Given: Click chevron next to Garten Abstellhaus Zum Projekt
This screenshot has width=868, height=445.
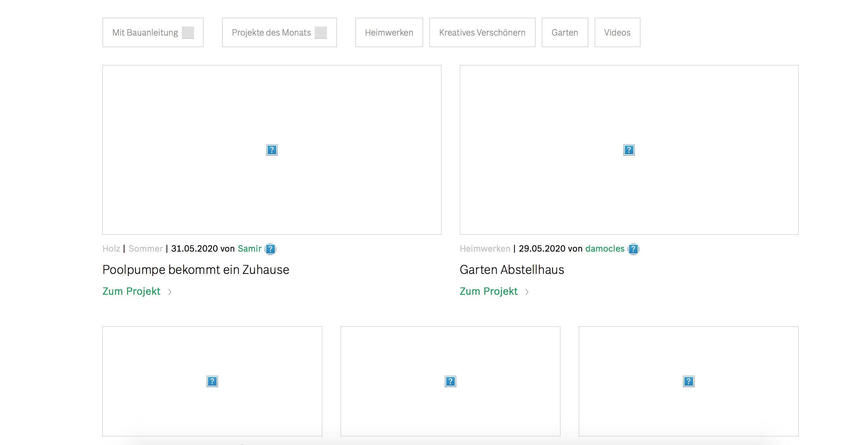Looking at the screenshot, I should [x=527, y=292].
